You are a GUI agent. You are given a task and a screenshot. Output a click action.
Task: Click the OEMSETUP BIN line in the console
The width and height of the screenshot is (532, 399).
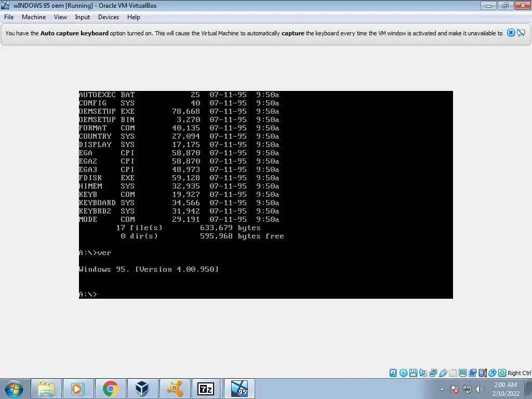click(x=179, y=119)
